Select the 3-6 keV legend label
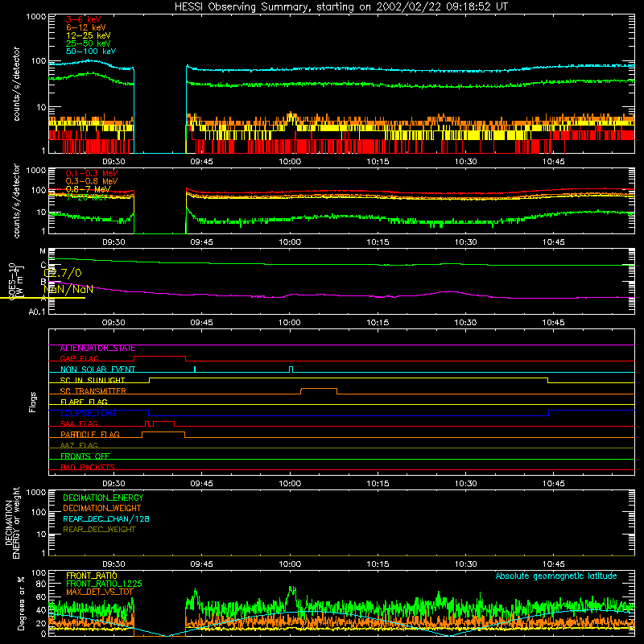Image resolution: width=644 pixels, height=644 pixels. point(83,19)
